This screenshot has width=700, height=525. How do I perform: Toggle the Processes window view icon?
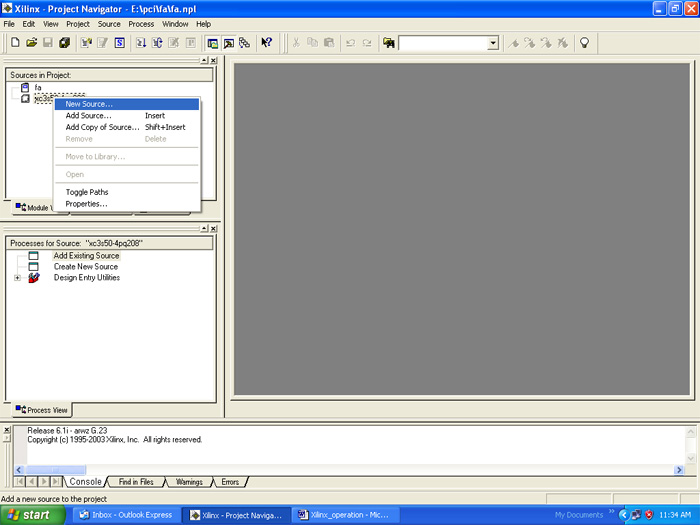229,43
